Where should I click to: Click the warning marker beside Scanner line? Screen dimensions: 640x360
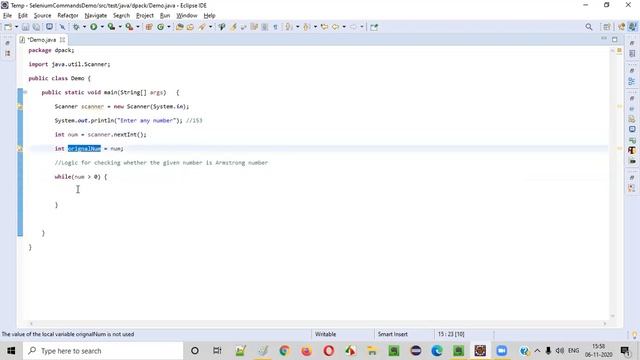tap(20, 107)
